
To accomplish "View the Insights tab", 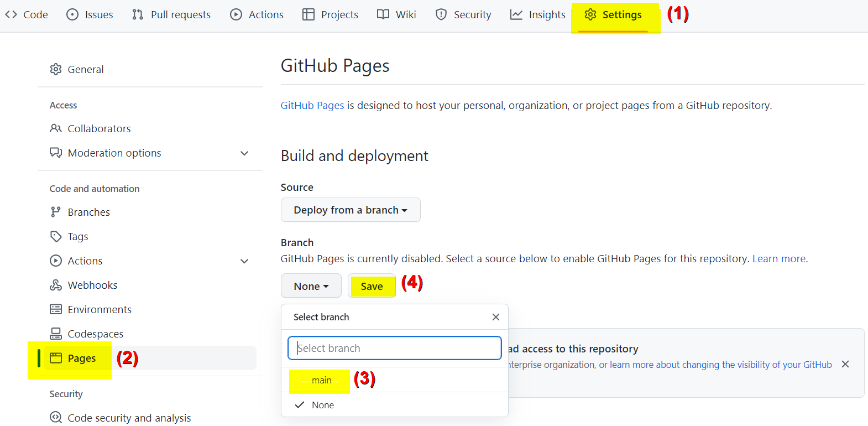I will [x=538, y=15].
